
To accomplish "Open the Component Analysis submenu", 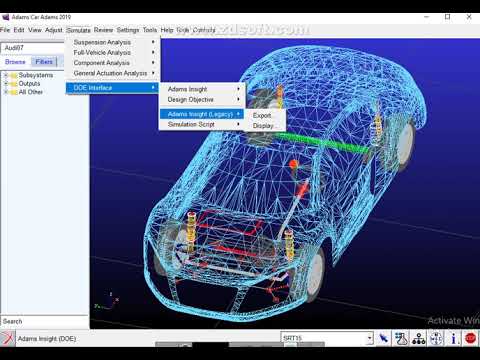I will click(112, 63).
